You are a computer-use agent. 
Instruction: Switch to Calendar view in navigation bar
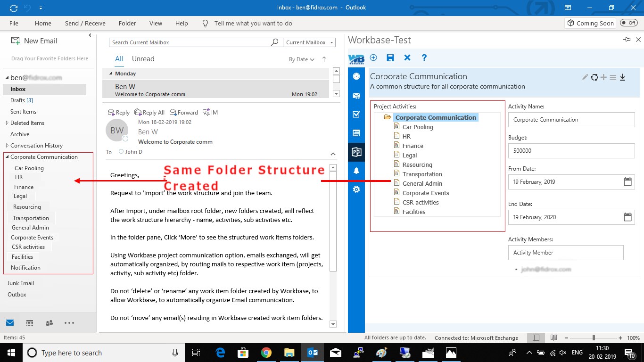(x=30, y=323)
